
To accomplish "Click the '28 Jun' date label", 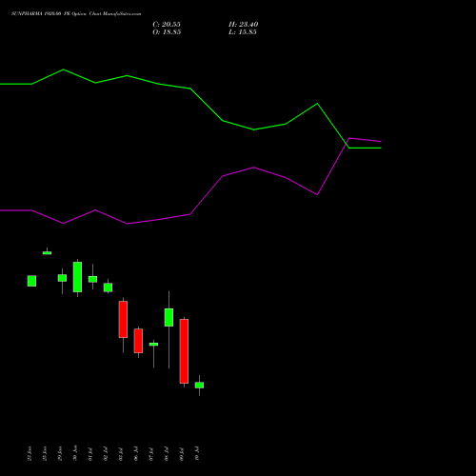I will click(45, 453).
